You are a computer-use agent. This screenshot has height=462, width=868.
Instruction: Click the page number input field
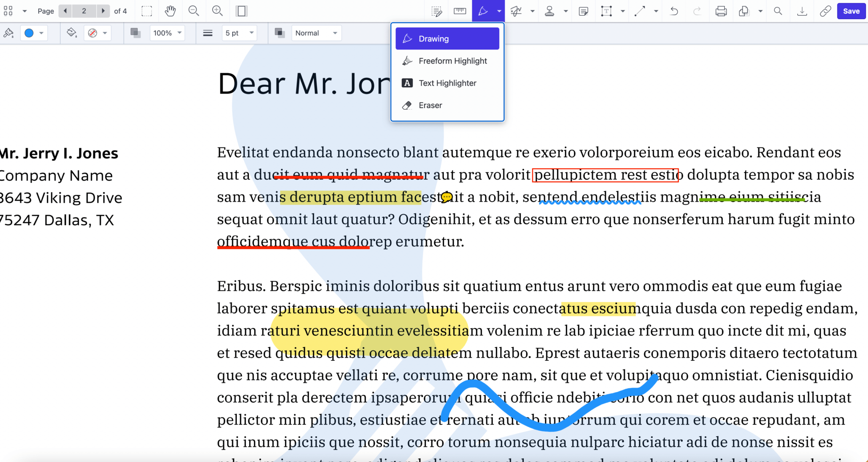coord(84,11)
